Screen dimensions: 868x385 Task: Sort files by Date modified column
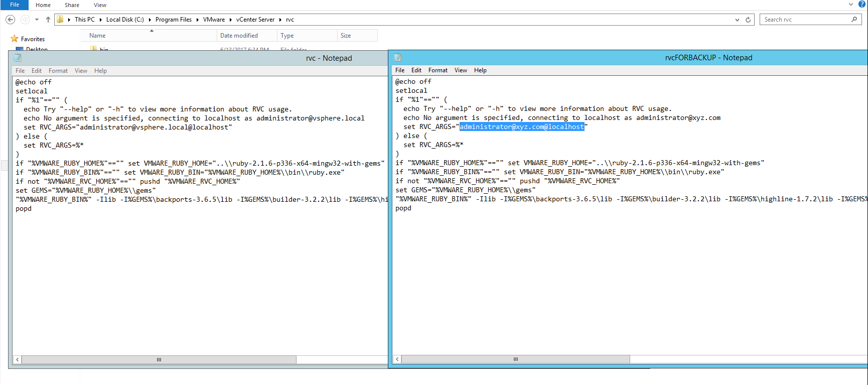tap(239, 36)
